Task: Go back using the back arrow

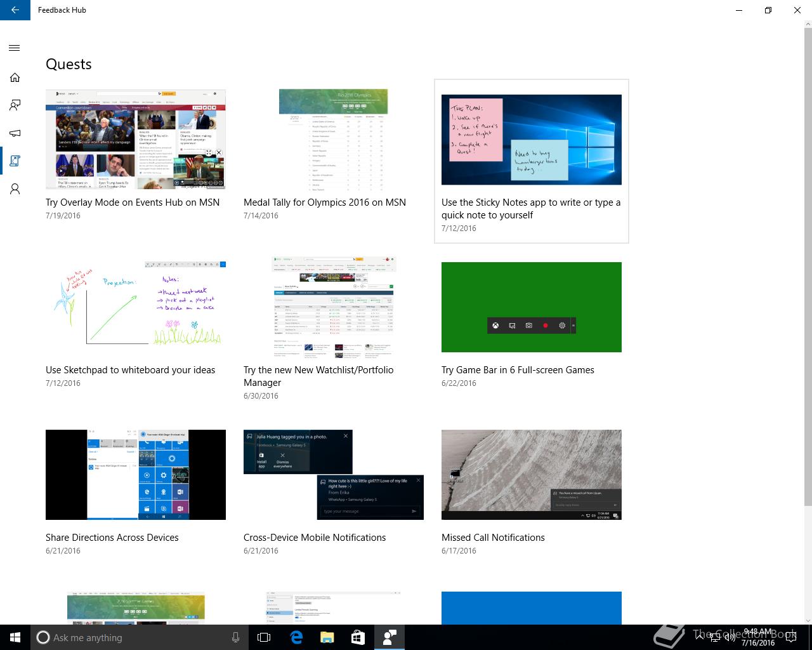Action: [x=15, y=10]
